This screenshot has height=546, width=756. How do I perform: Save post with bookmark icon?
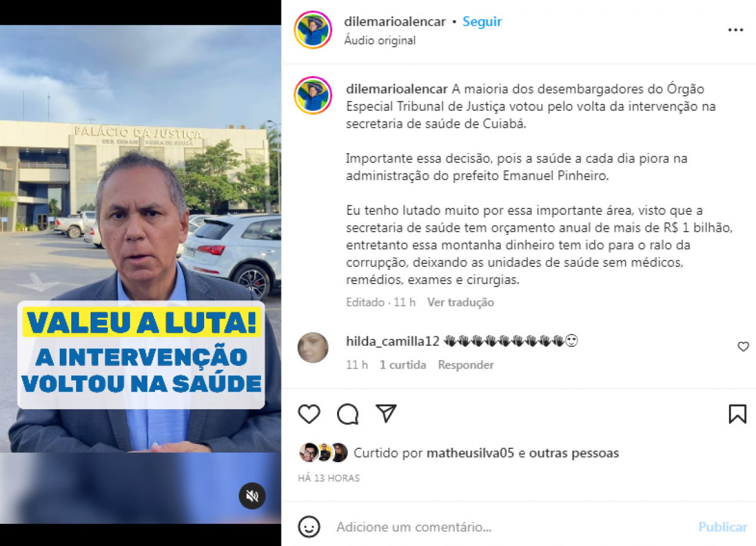point(737,414)
